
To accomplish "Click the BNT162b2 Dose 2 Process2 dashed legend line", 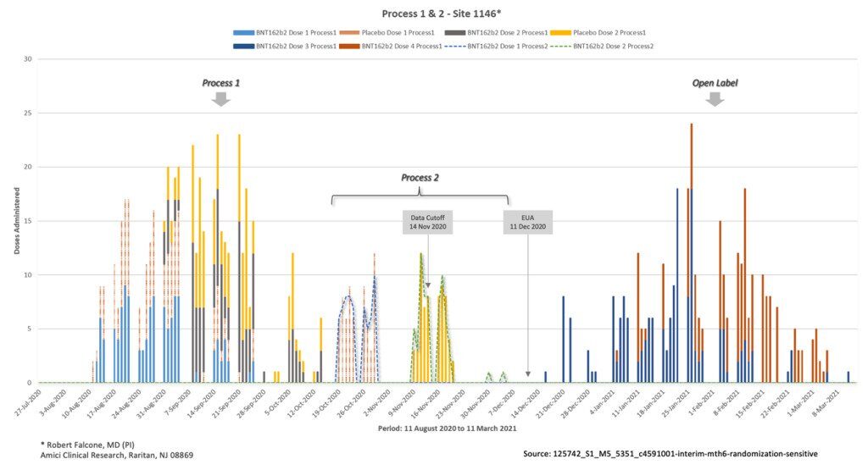I will click(x=561, y=47).
